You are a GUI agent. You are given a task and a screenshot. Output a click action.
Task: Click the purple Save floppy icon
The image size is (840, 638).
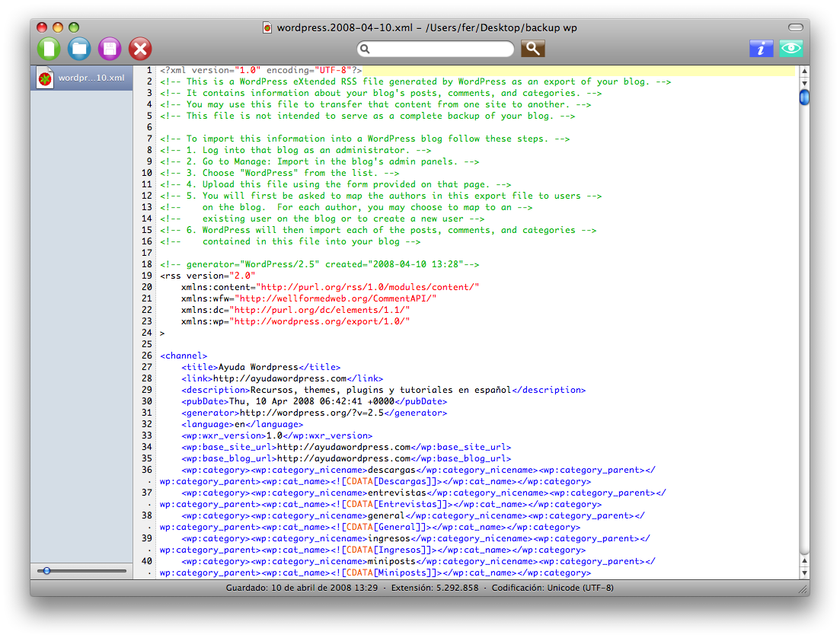click(110, 49)
